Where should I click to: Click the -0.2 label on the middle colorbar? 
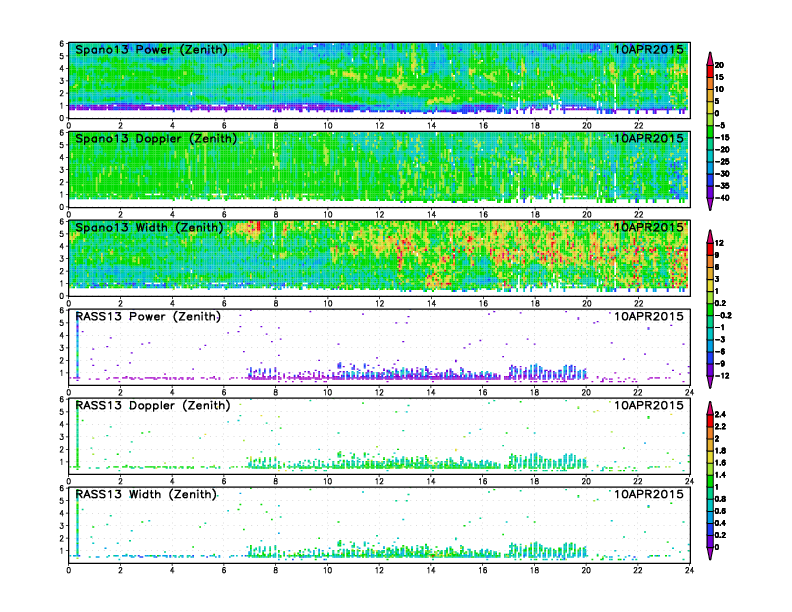(x=723, y=315)
